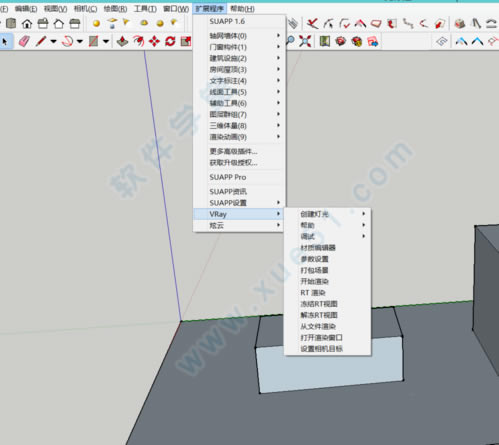Click the magnifier Zoom tool
Image resolution: width=499 pixels, height=445 pixels.
[291, 41]
